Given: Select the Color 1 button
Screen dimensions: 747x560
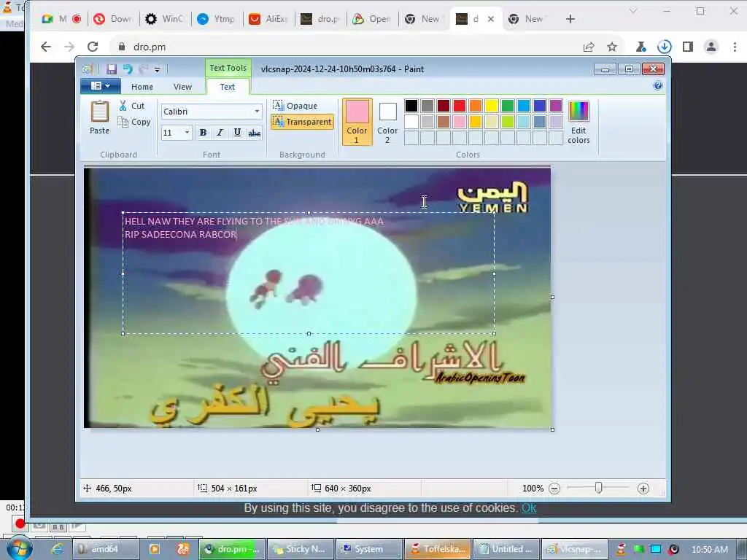Looking at the screenshot, I should (x=357, y=122).
